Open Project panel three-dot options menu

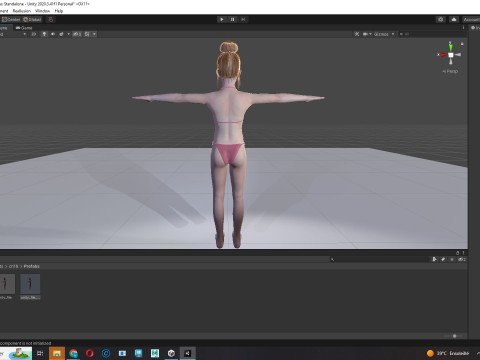463,253
